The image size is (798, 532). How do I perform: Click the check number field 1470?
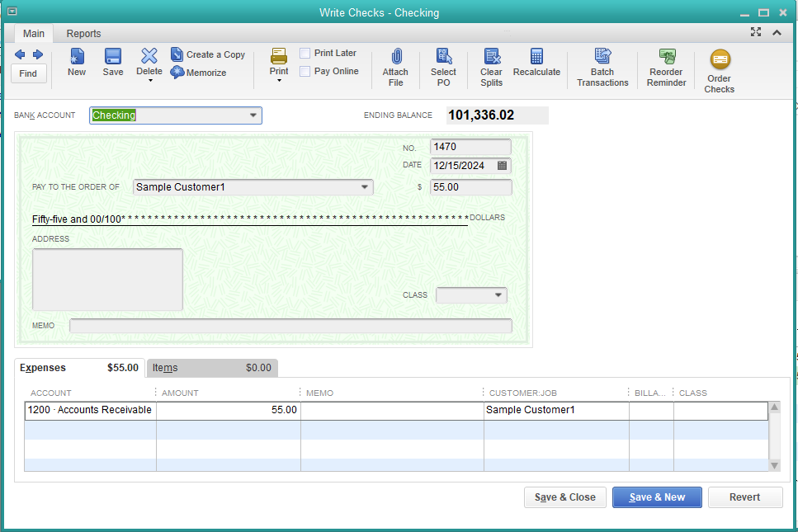tap(470, 147)
